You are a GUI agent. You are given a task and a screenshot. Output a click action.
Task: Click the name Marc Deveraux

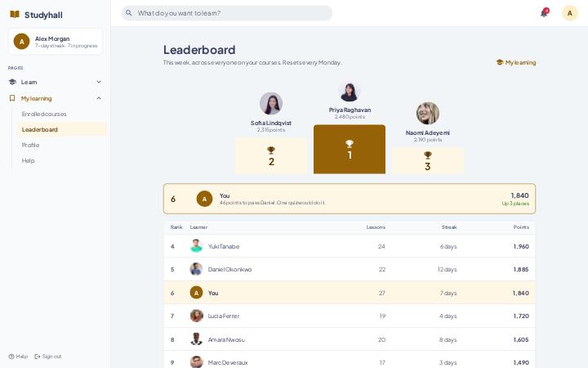[228, 363]
